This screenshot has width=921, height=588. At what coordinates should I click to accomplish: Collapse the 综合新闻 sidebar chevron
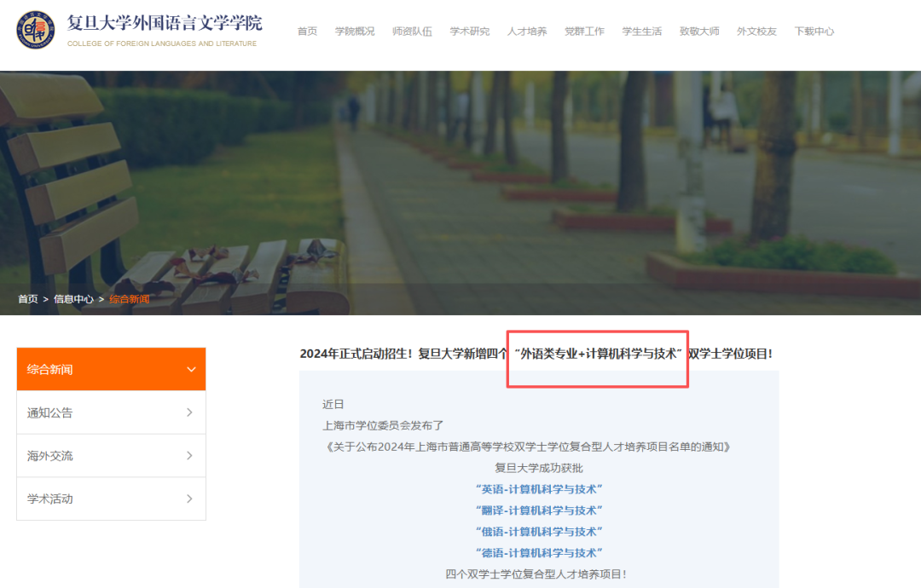tap(190, 370)
